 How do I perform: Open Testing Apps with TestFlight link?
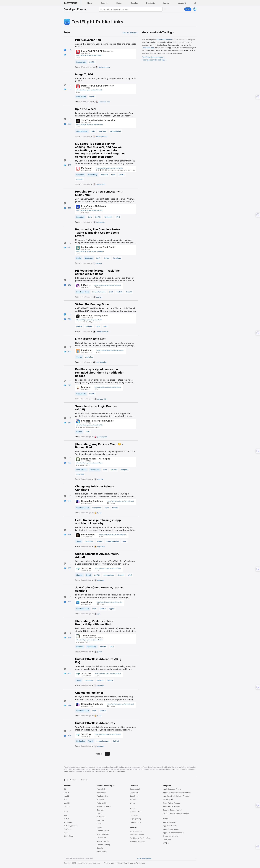pos(154,60)
